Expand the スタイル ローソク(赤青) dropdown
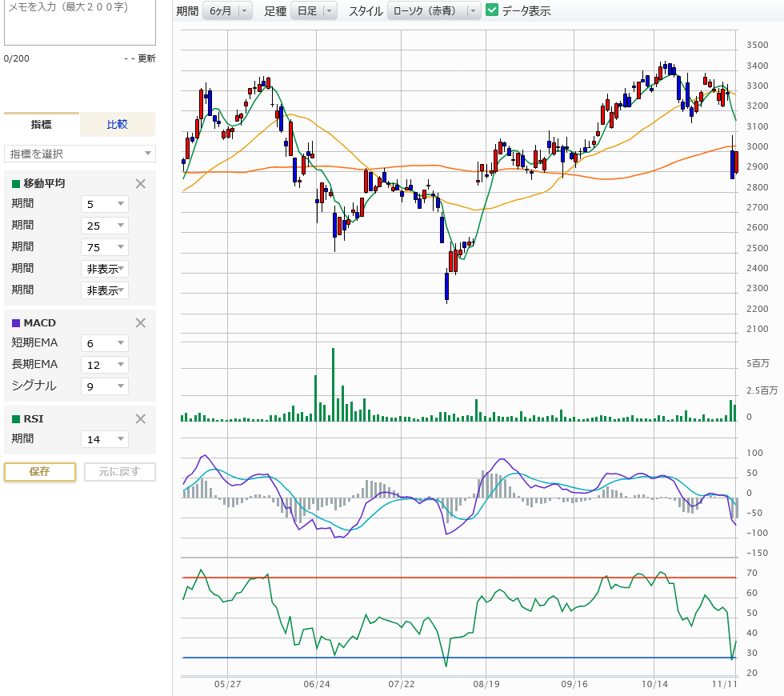 (x=434, y=10)
